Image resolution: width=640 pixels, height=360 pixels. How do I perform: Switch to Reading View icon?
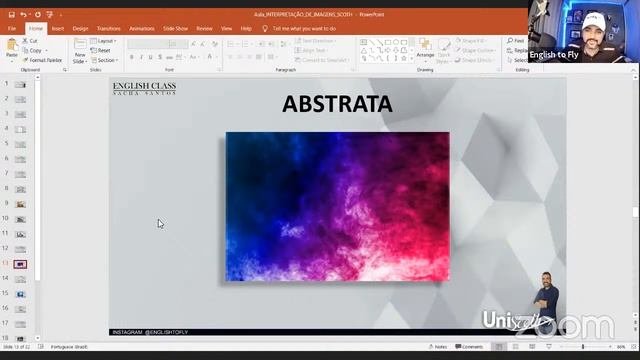pyautogui.click(x=532, y=347)
